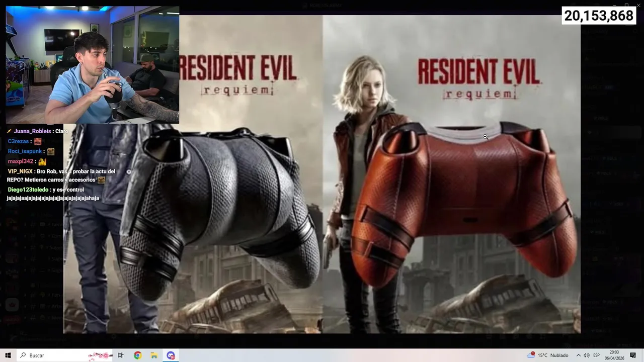The image size is (644, 362).
Task: Click the 20,153,868 counter overlay
Action: (x=599, y=16)
